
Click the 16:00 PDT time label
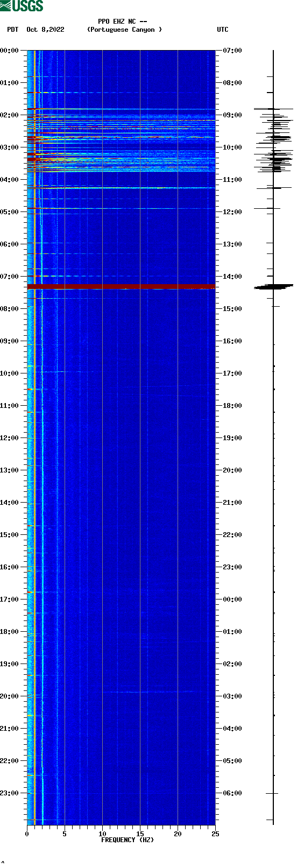pos(10,567)
